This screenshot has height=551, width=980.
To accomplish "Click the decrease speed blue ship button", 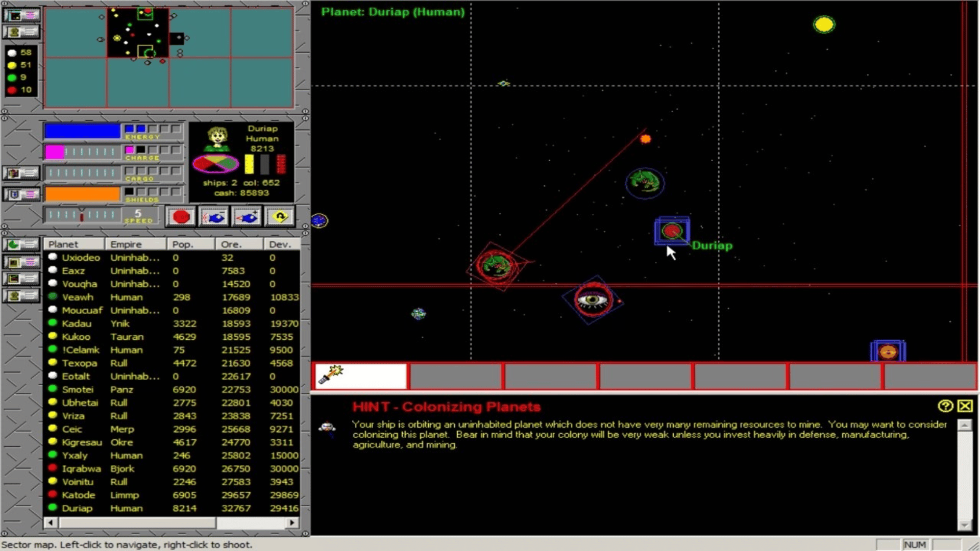I will coord(214,217).
